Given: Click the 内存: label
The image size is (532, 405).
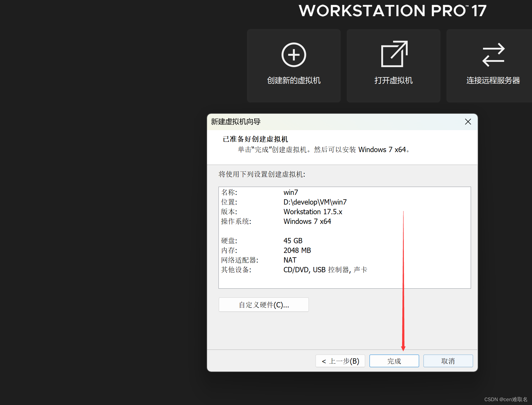Looking at the screenshot, I should [229, 251].
